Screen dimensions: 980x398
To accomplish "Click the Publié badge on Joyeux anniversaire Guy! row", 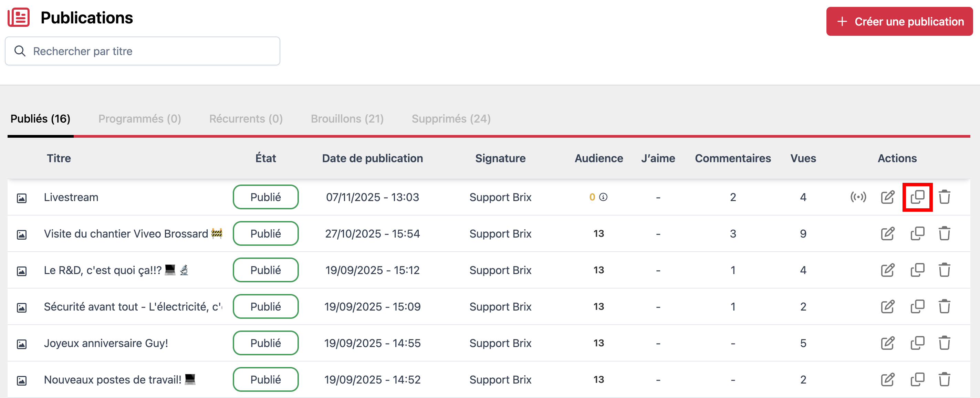I will [x=265, y=343].
